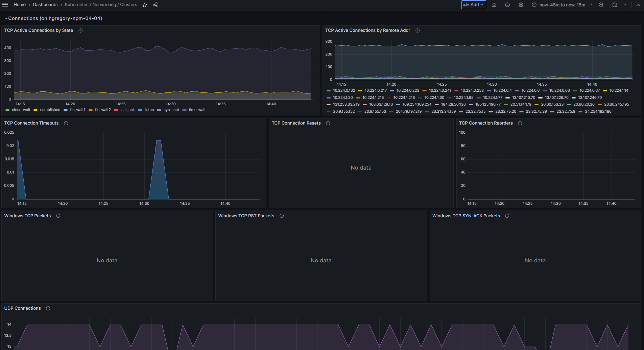
Task: Click the share dashboard icon
Action: (x=155, y=5)
